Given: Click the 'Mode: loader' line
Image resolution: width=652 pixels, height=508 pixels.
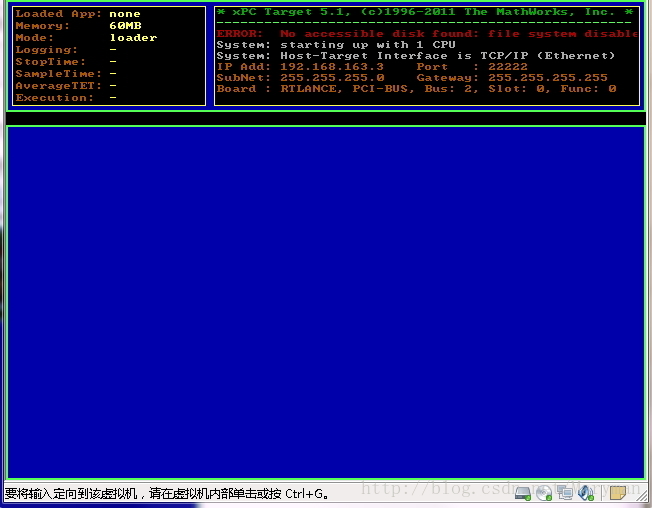Looking at the screenshot, I should coord(86,38).
